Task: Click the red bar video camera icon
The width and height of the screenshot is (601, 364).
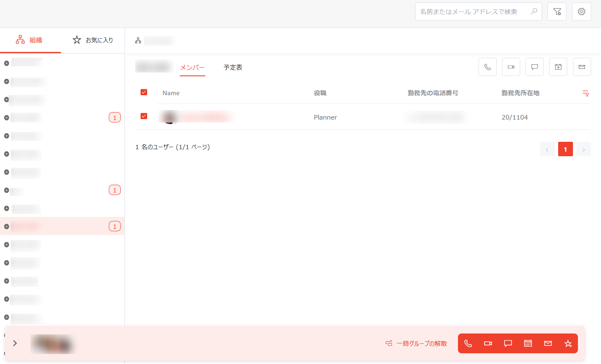Action: (x=488, y=343)
